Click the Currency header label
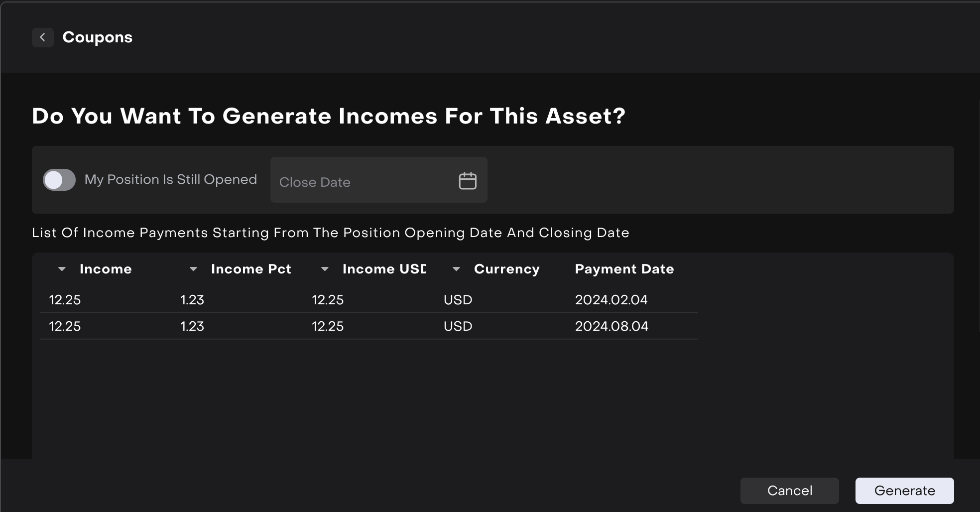 coord(506,269)
